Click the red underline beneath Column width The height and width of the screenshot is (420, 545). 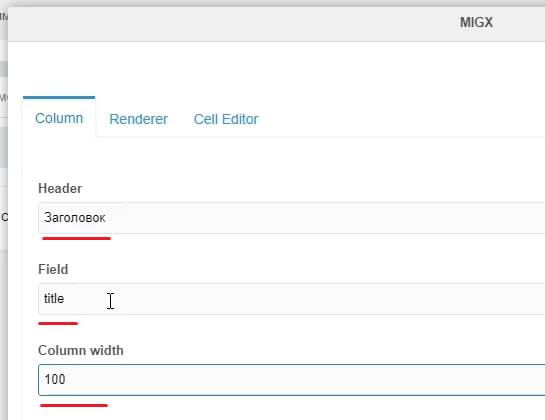click(x=74, y=405)
